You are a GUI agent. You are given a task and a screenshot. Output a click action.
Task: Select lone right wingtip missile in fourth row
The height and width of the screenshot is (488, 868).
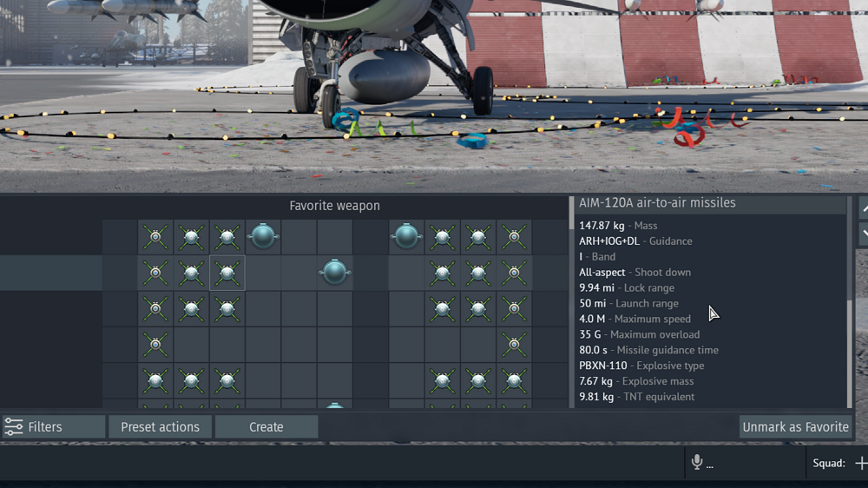[514, 345]
